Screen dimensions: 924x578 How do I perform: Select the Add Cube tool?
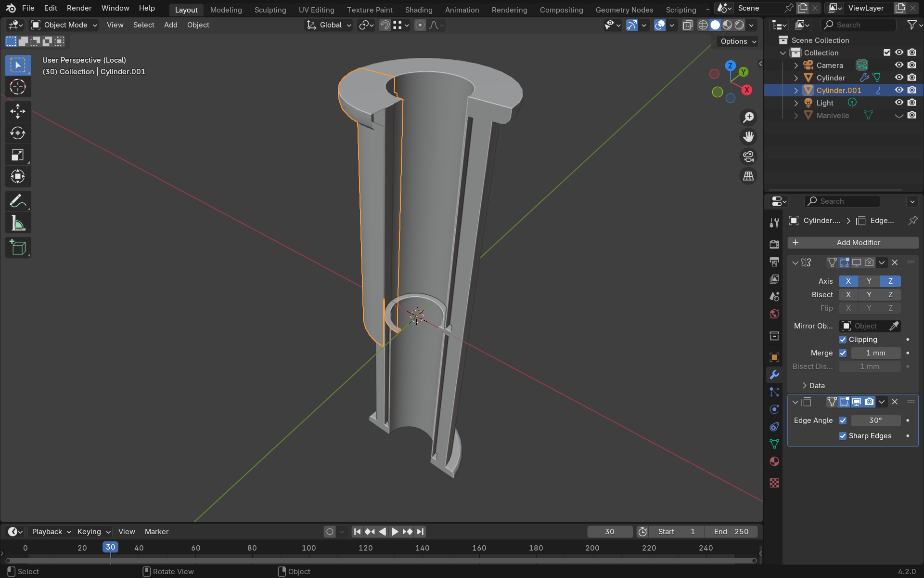pos(18,248)
